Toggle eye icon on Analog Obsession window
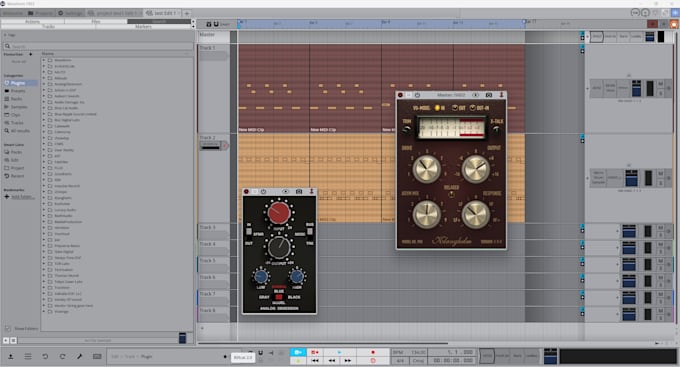The height and width of the screenshot is (367, 680). [285, 191]
